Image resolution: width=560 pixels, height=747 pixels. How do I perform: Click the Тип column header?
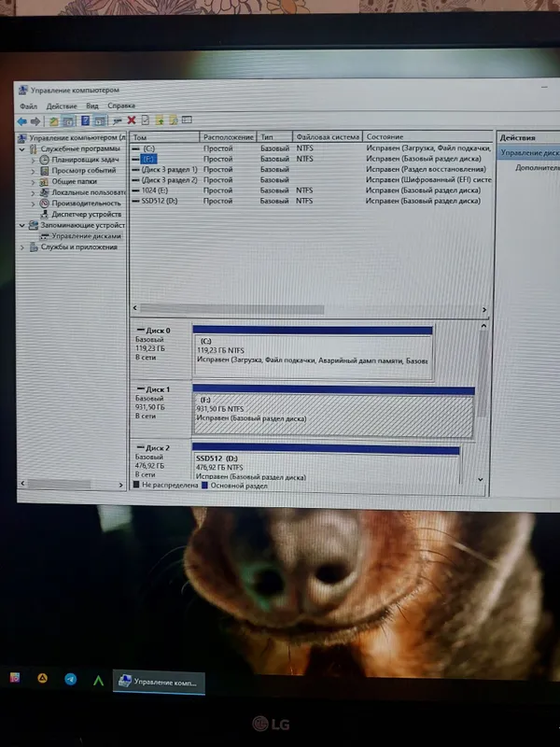coord(274,137)
